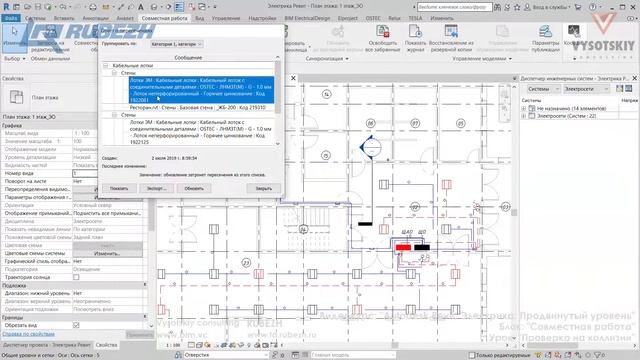Click the binoculars search icon

click(498, 7)
